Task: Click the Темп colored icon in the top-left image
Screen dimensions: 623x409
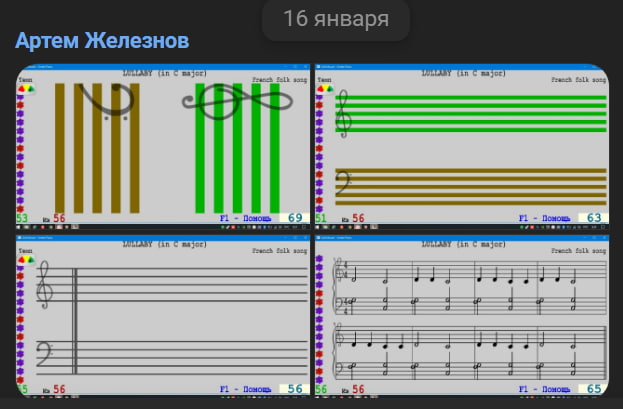Action: pos(24,88)
